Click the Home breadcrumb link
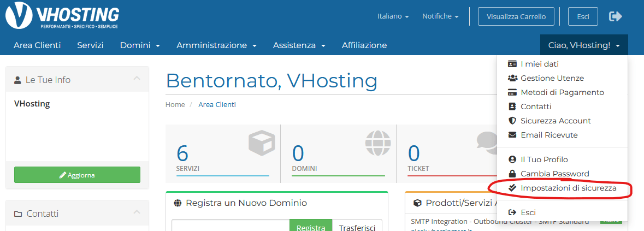The height and width of the screenshot is (231, 644). pyautogui.click(x=175, y=105)
